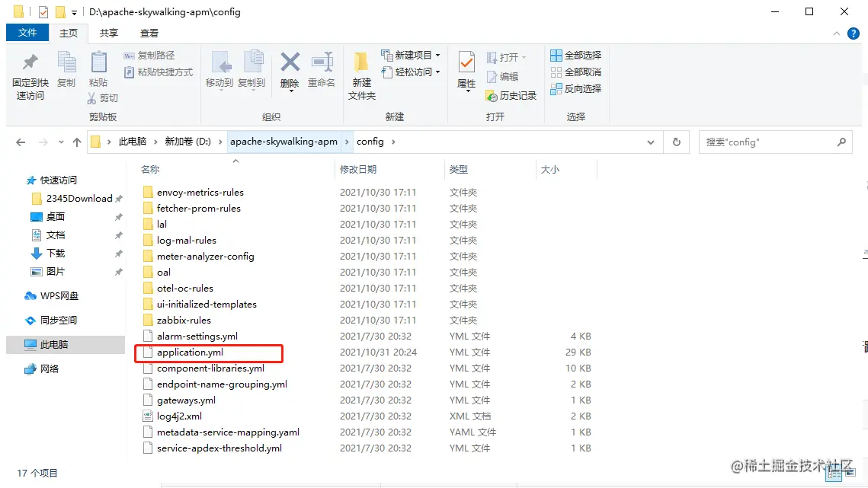The height and width of the screenshot is (488, 868).
Task: Click the New folder (新建文件夹) icon
Action: pyautogui.click(x=361, y=62)
